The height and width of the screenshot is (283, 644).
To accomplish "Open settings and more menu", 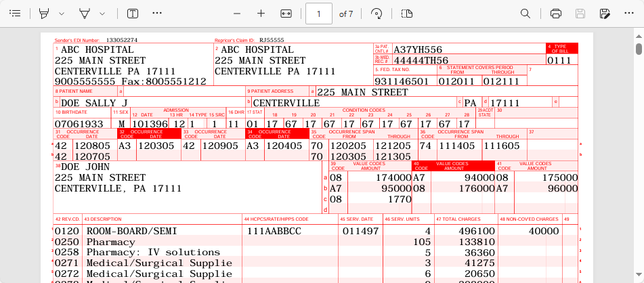I will pyautogui.click(x=629, y=14).
